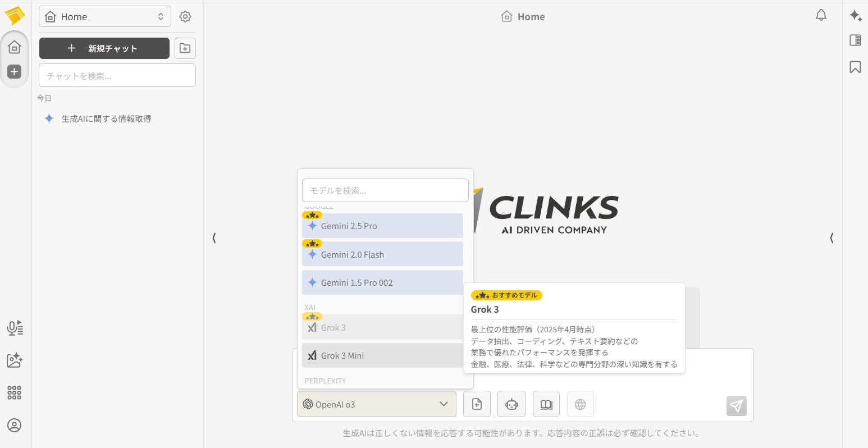Screen dimensions: 868x448
Task: Send the message with the paper plane
Action: click(737, 405)
